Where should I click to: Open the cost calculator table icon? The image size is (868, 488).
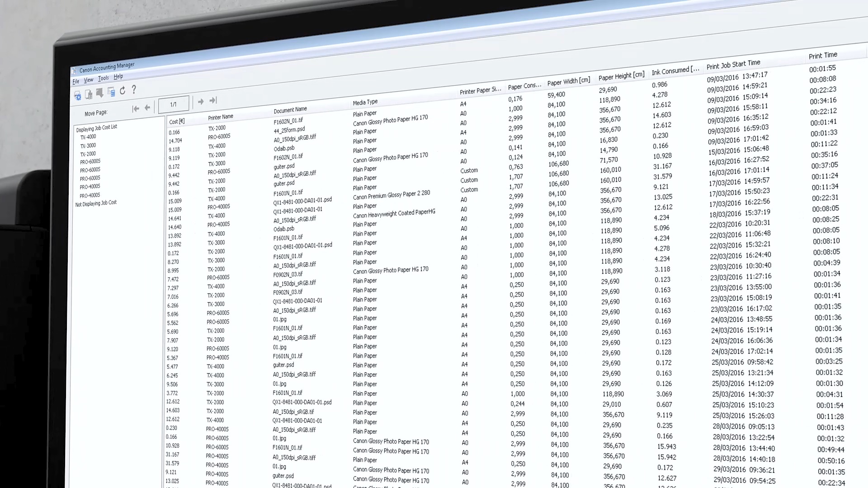click(111, 92)
